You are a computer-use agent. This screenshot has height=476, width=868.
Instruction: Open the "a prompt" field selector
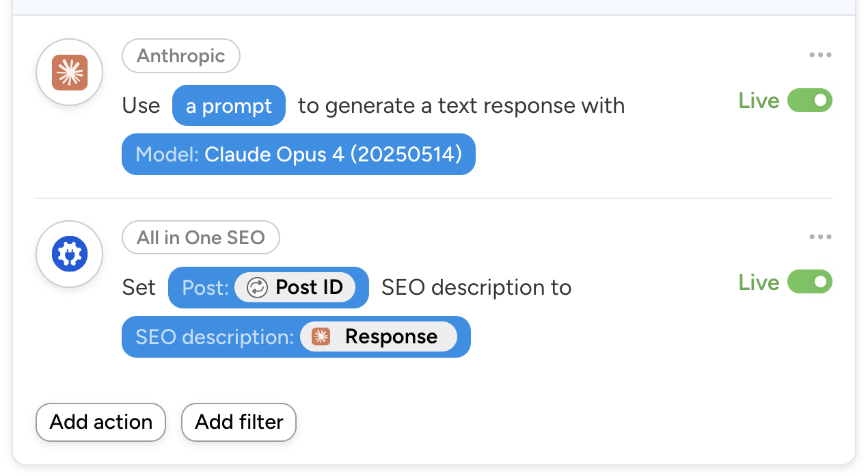tap(228, 106)
